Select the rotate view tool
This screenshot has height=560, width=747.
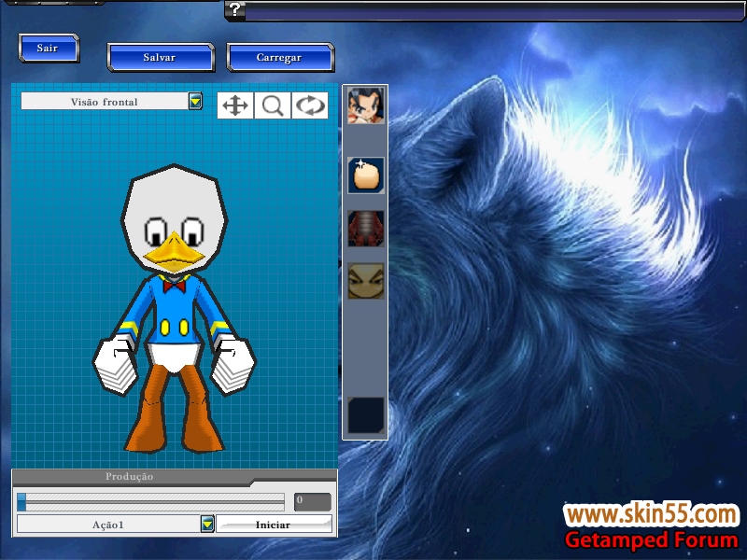pos(310,105)
